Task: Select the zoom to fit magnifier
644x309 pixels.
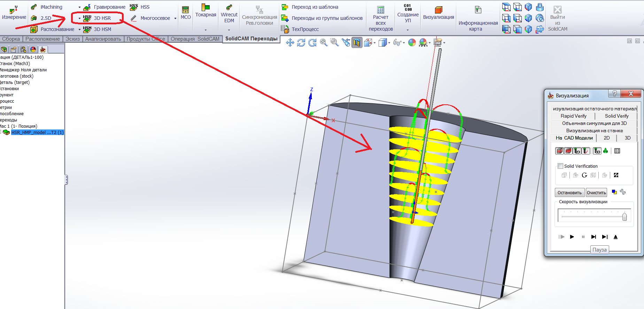Action: [324, 42]
